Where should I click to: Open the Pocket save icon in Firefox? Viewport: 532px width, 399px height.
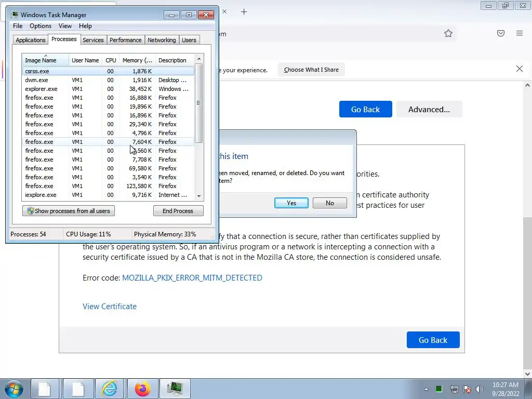501,33
